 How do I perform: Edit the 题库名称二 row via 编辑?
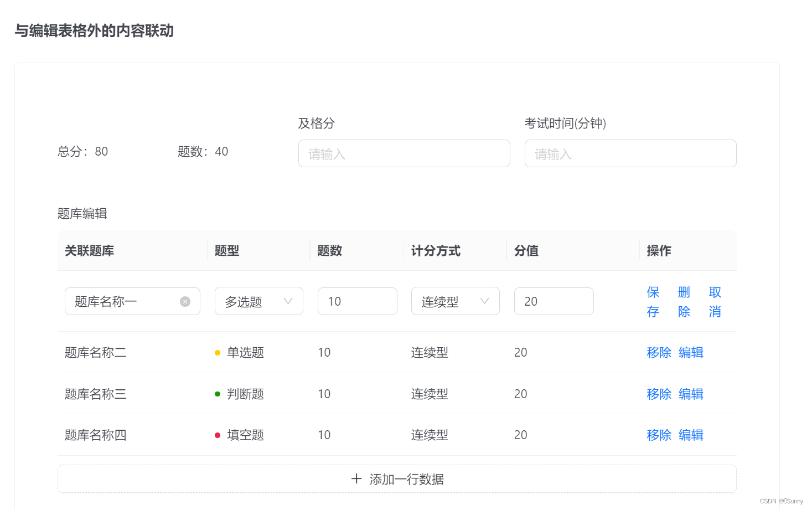point(691,353)
